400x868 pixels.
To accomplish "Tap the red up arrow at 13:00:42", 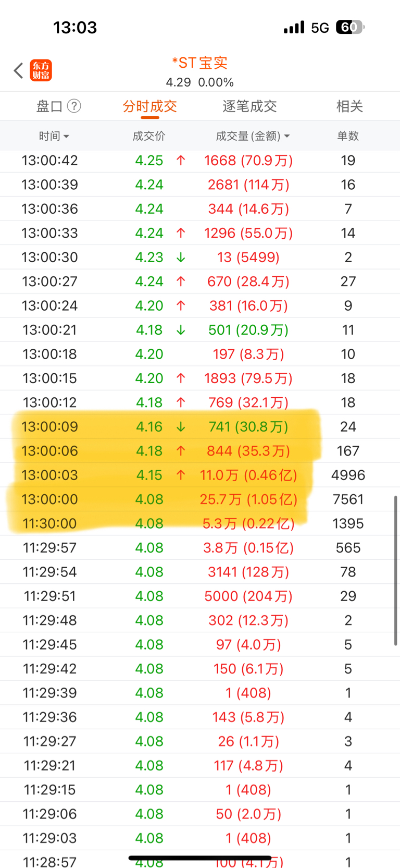I will 181,161.
